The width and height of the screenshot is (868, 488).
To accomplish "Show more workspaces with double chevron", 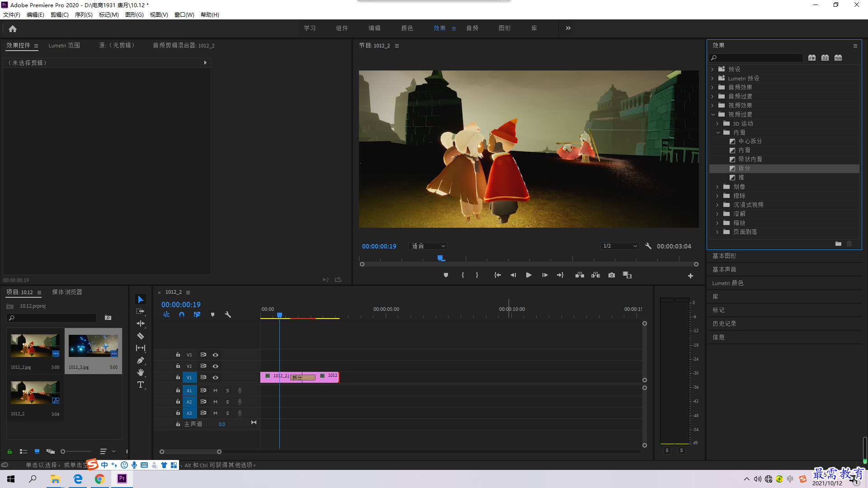I will pyautogui.click(x=568, y=28).
